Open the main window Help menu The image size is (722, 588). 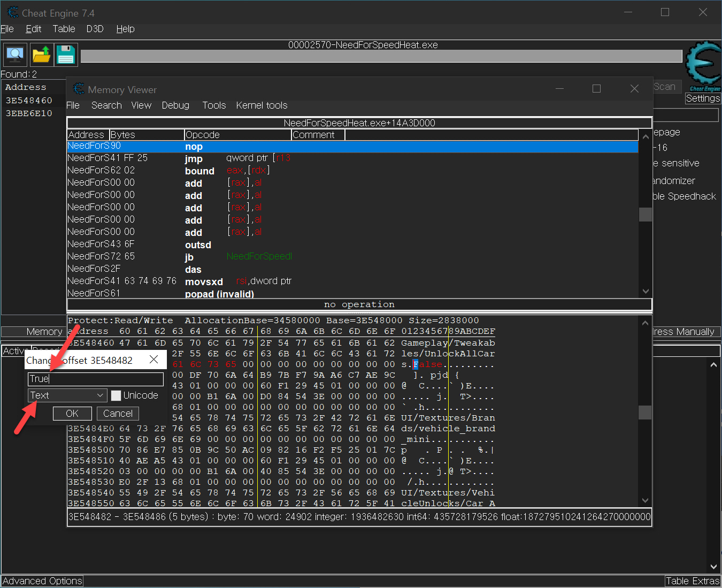pyautogui.click(x=125, y=29)
